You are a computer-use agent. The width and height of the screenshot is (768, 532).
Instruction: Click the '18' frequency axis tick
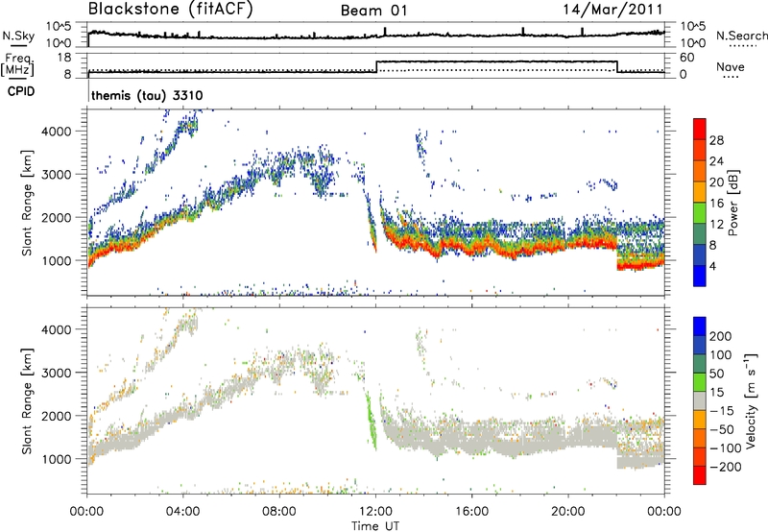coord(65,58)
